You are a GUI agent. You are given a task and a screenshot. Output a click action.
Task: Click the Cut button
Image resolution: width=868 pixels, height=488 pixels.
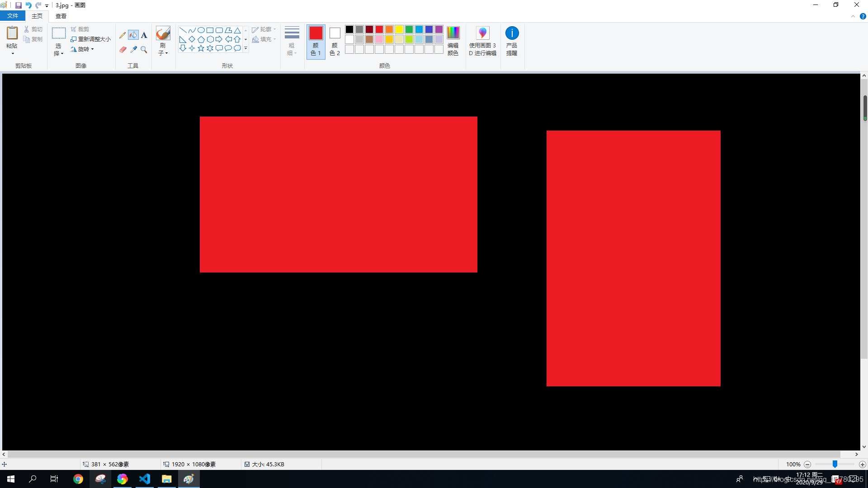click(x=33, y=29)
